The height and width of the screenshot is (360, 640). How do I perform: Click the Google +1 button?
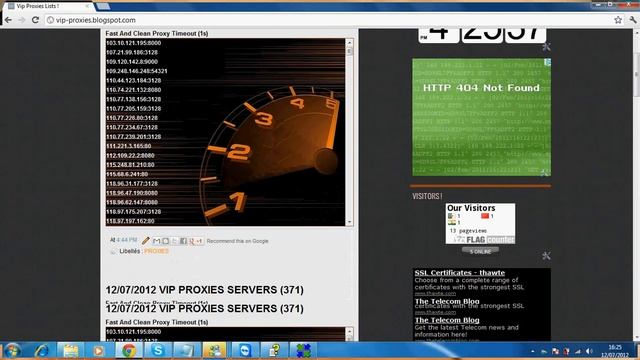196,241
